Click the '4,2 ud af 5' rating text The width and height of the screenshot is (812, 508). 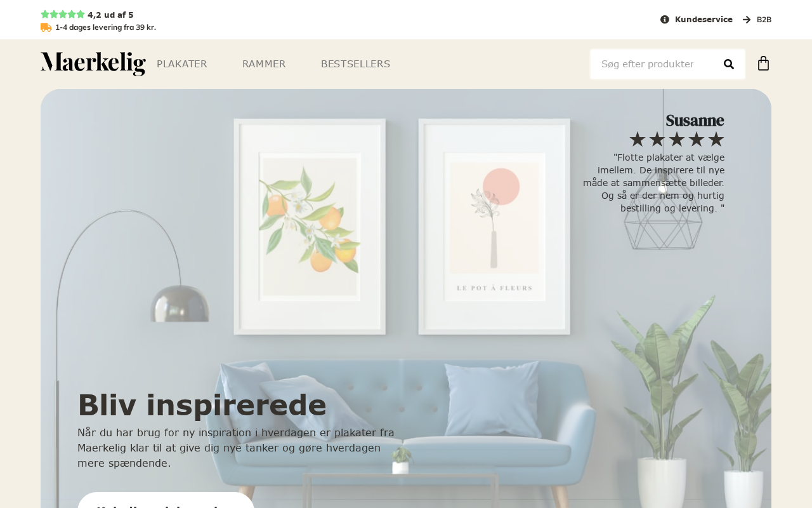pos(110,15)
